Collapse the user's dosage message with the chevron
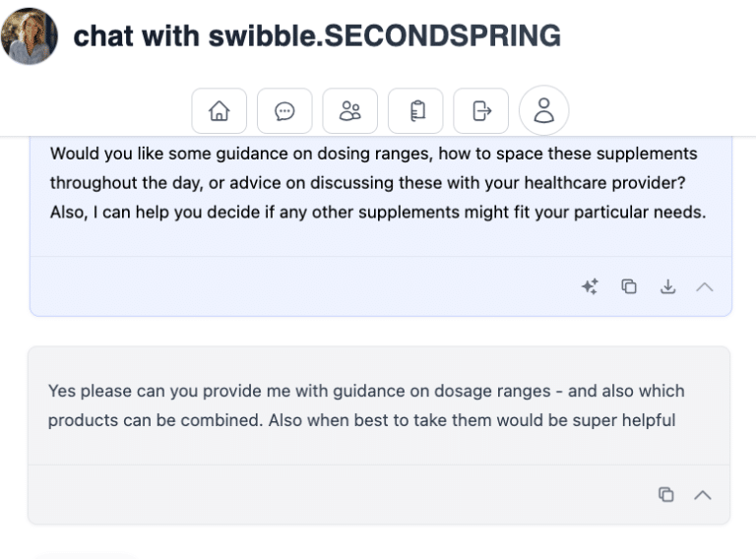The image size is (756, 559). click(x=703, y=494)
